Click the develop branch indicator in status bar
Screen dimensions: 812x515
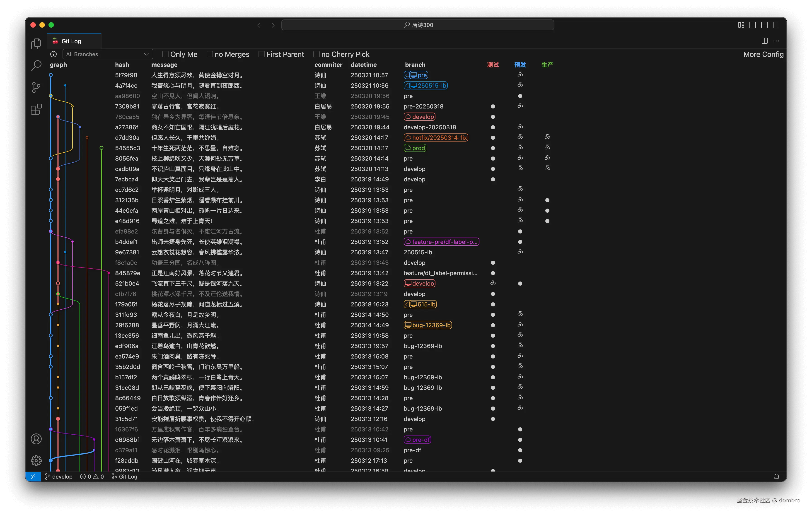click(x=59, y=476)
